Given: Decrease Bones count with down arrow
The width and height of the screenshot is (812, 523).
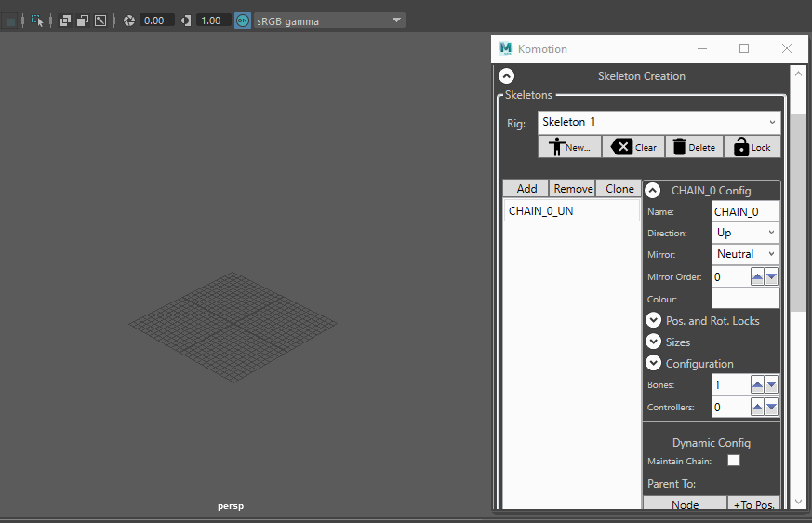Looking at the screenshot, I should click(772, 384).
